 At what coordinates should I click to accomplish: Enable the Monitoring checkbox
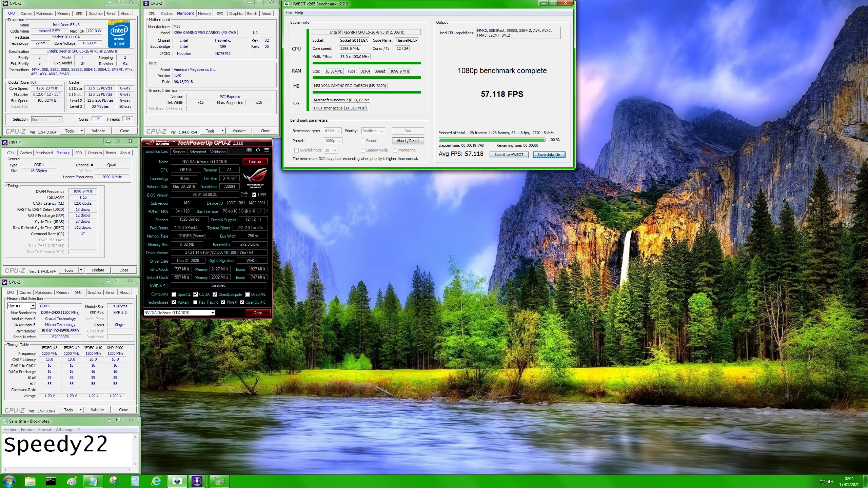395,150
